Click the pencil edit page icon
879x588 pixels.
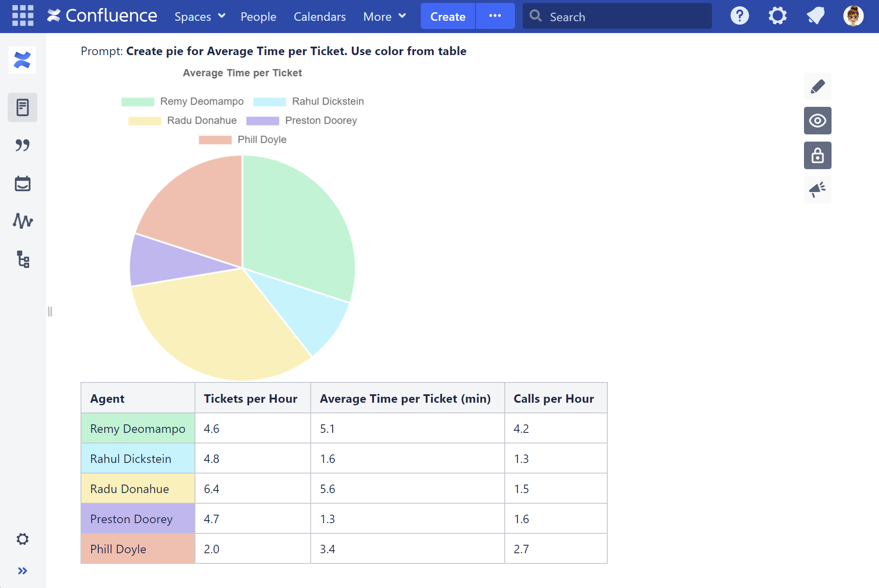(817, 86)
